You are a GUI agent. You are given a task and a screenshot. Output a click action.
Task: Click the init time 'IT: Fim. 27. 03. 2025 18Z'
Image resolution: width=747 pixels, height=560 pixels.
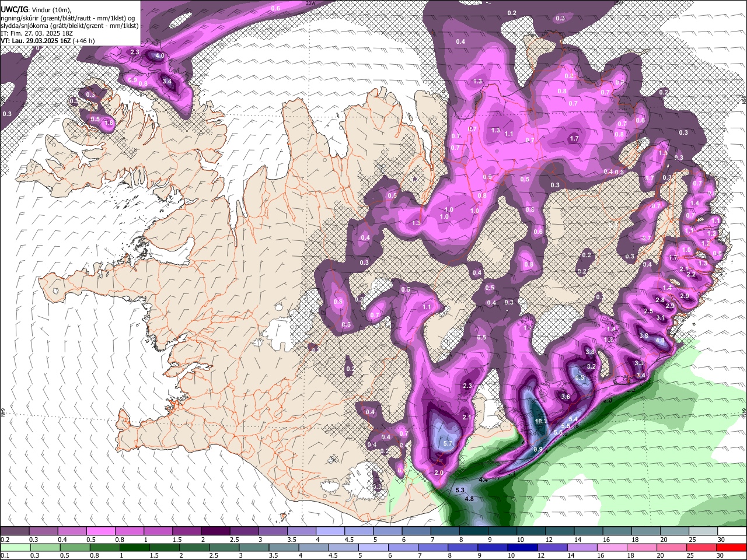[37, 33]
